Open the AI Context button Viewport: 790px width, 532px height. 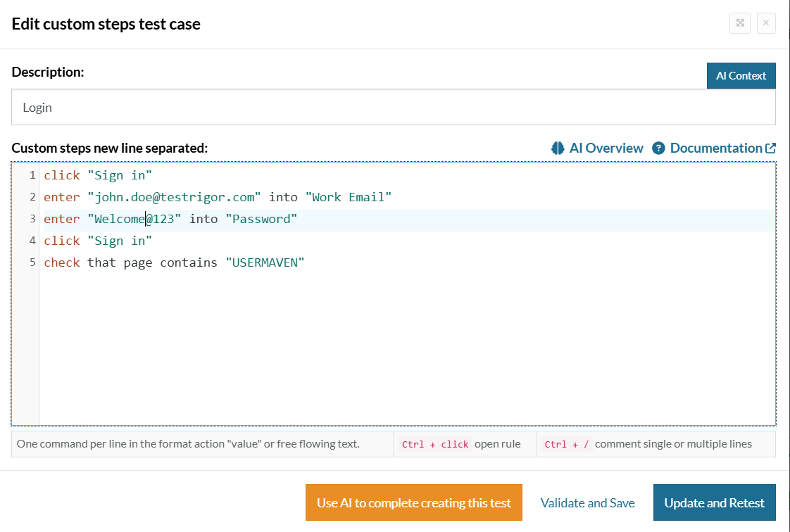pos(741,76)
